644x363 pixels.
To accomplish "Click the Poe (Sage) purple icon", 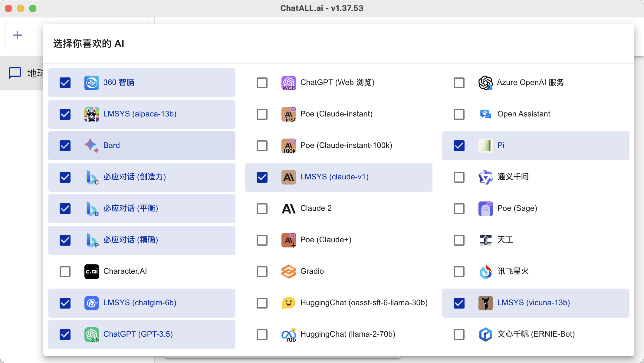I will coord(485,208).
